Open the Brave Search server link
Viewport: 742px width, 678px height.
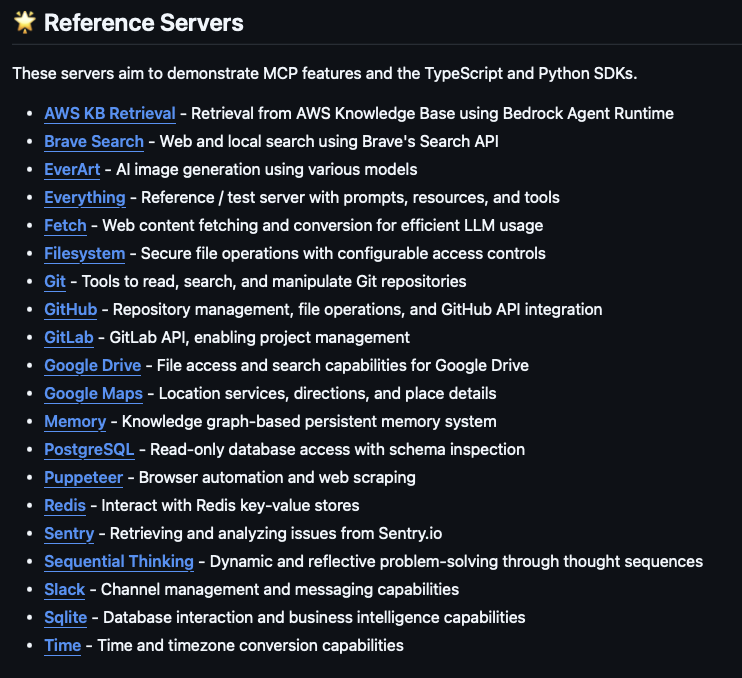94,141
